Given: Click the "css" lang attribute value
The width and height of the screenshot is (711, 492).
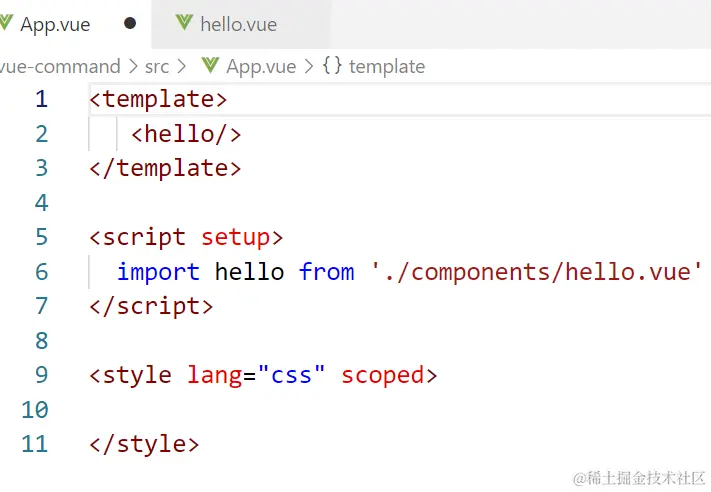Looking at the screenshot, I should point(292,375).
